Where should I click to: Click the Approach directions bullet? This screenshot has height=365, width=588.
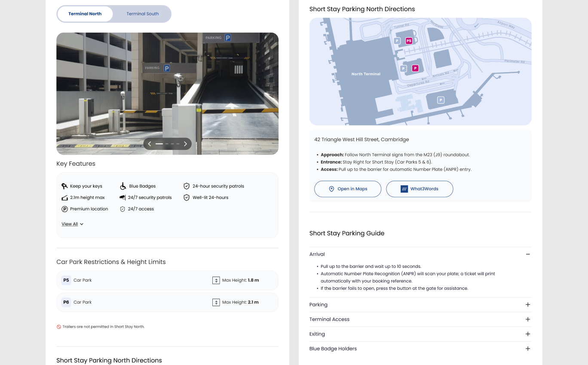[395, 155]
